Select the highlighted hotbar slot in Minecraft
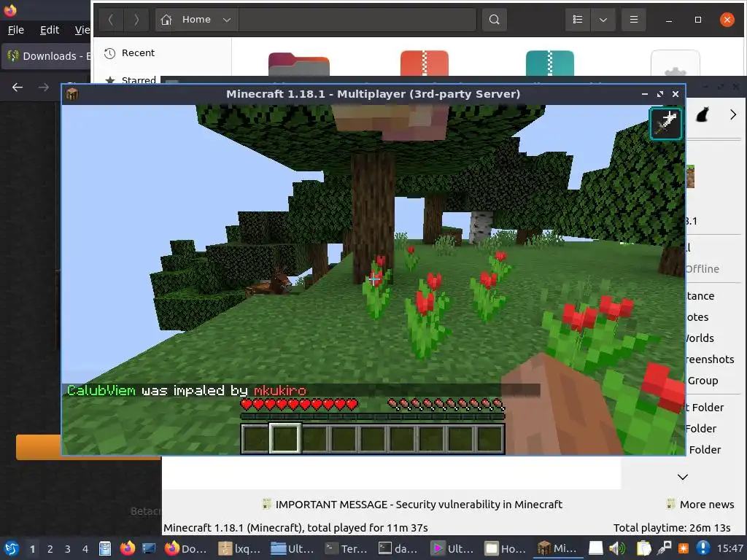 tap(285, 438)
